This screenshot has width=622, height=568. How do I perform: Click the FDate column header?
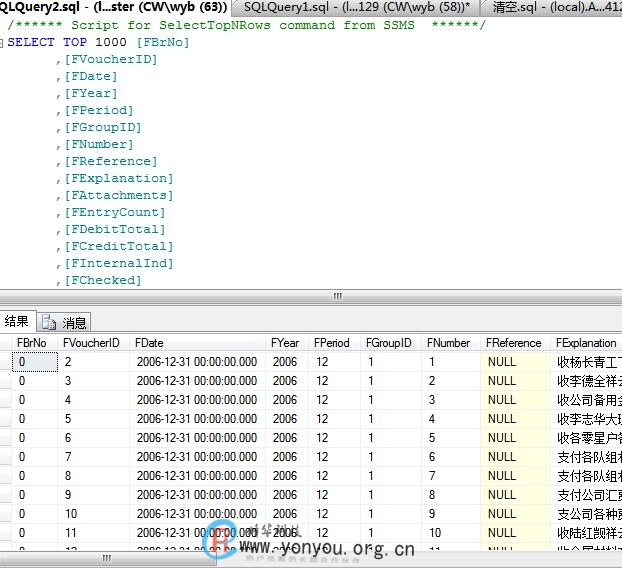tap(197, 343)
